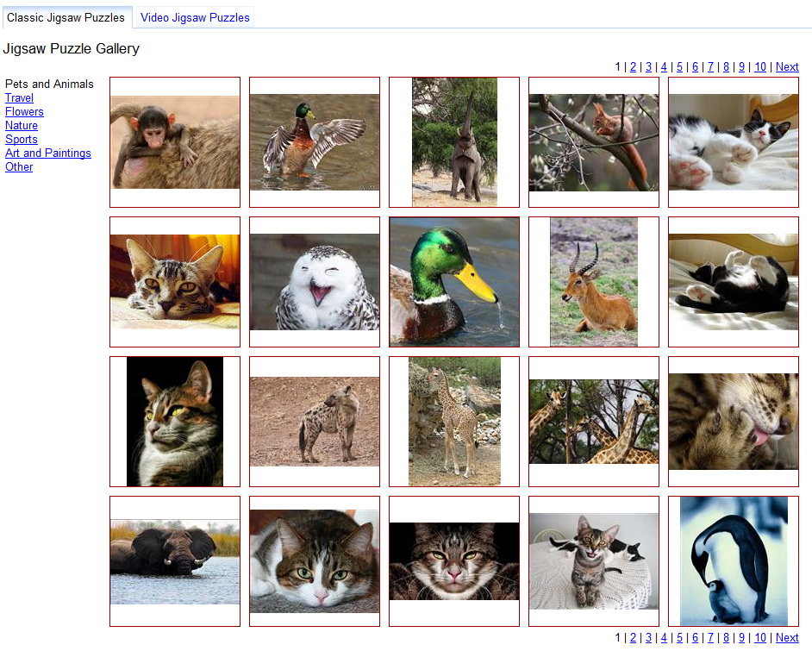Select the mallard duck head close-up puzzle
The image size is (812, 651).
coord(454,282)
